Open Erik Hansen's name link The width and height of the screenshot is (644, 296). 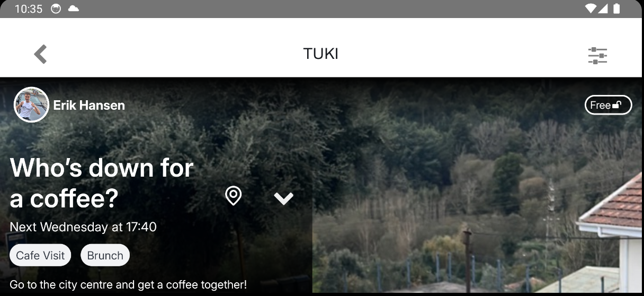(x=89, y=105)
